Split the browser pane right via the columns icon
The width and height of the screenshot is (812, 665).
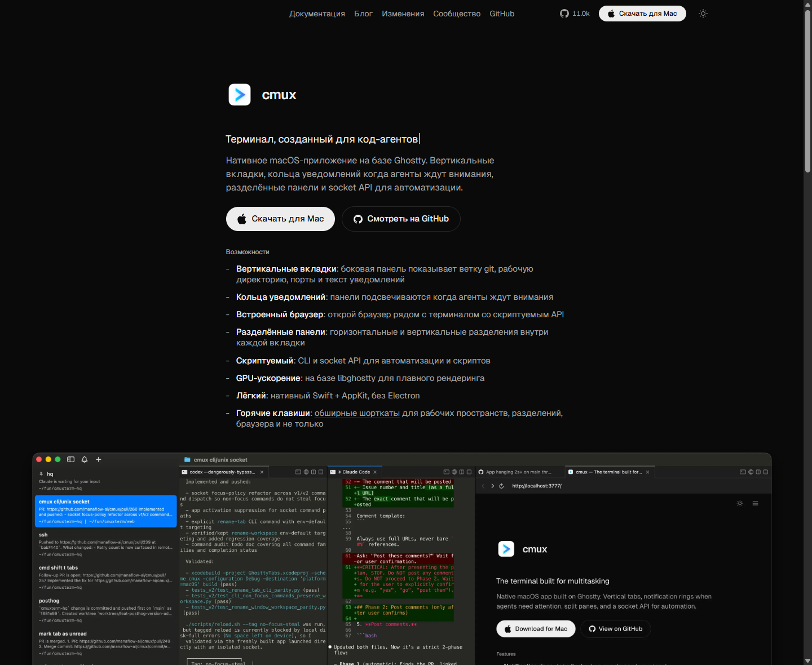tap(758, 472)
